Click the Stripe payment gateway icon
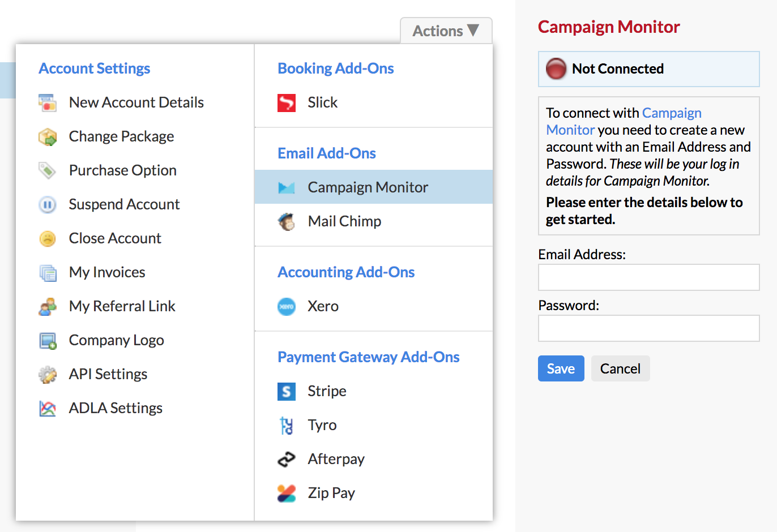 point(287,391)
